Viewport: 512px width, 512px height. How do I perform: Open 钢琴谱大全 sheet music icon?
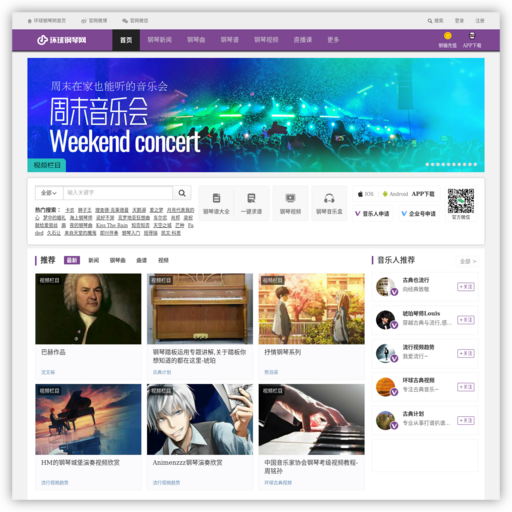[x=216, y=198]
